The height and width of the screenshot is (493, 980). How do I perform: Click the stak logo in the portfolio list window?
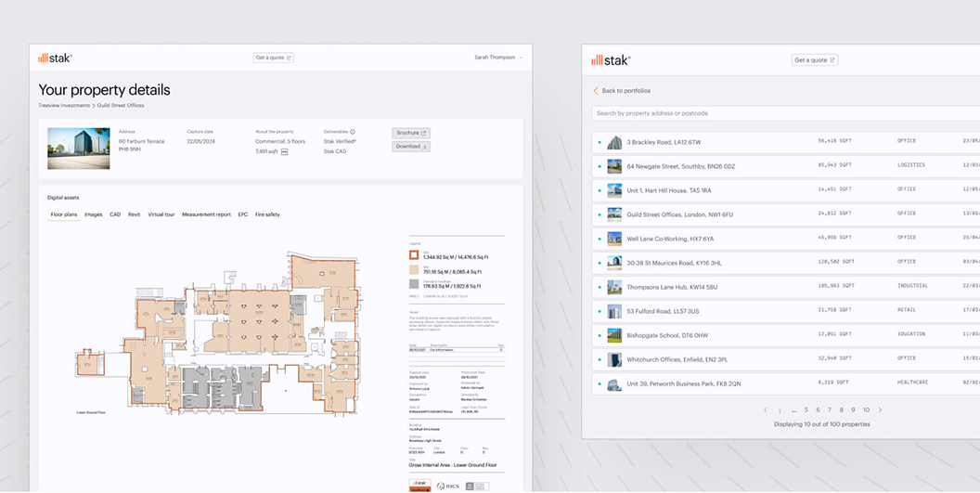[x=611, y=59]
